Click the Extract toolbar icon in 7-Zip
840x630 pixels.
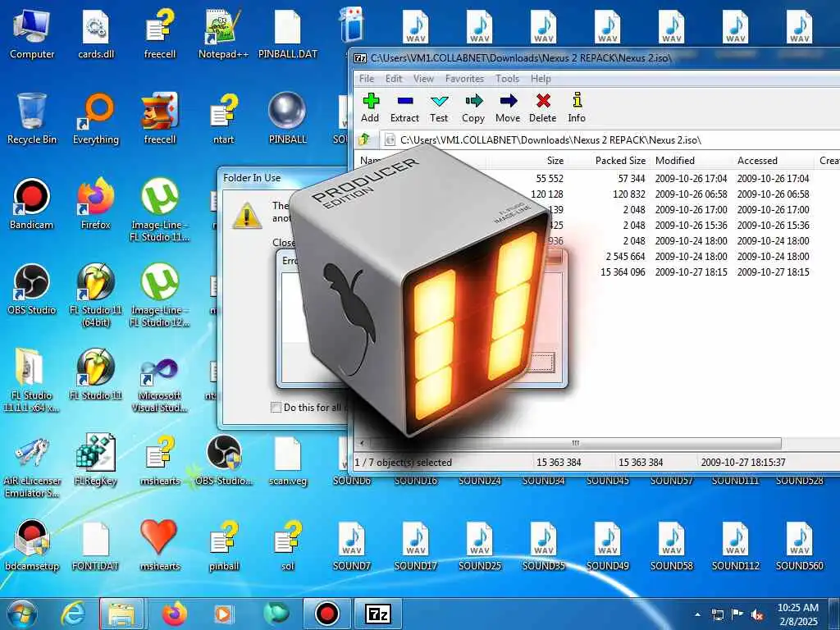[404, 107]
